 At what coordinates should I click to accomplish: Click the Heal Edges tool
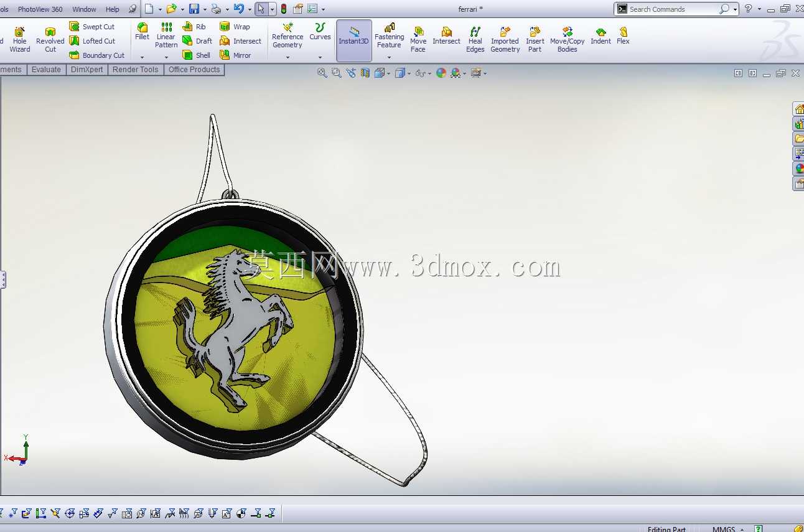475,40
